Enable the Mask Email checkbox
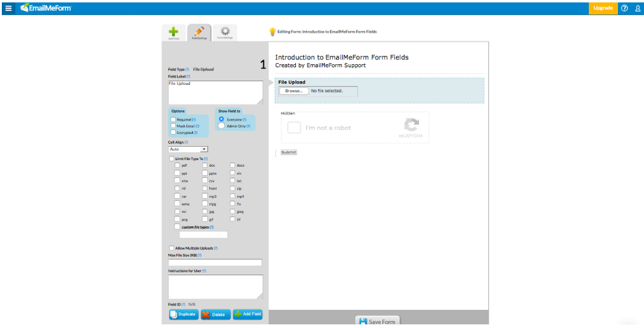644x328 pixels. [x=173, y=126]
